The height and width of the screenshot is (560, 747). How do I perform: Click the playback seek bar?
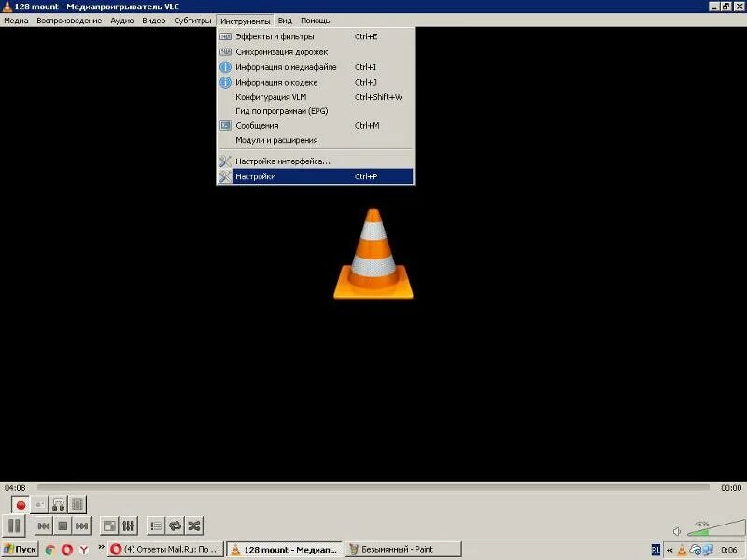tap(373, 487)
